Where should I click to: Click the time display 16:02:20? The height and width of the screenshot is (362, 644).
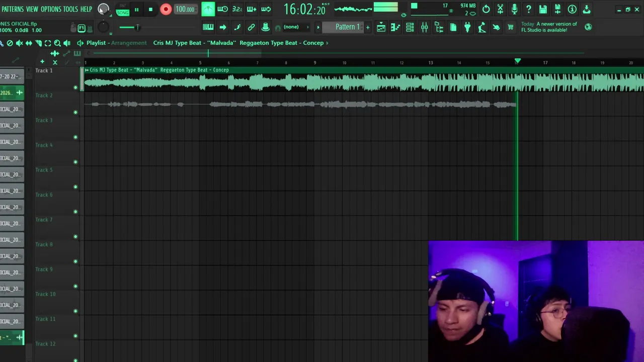(x=305, y=9)
